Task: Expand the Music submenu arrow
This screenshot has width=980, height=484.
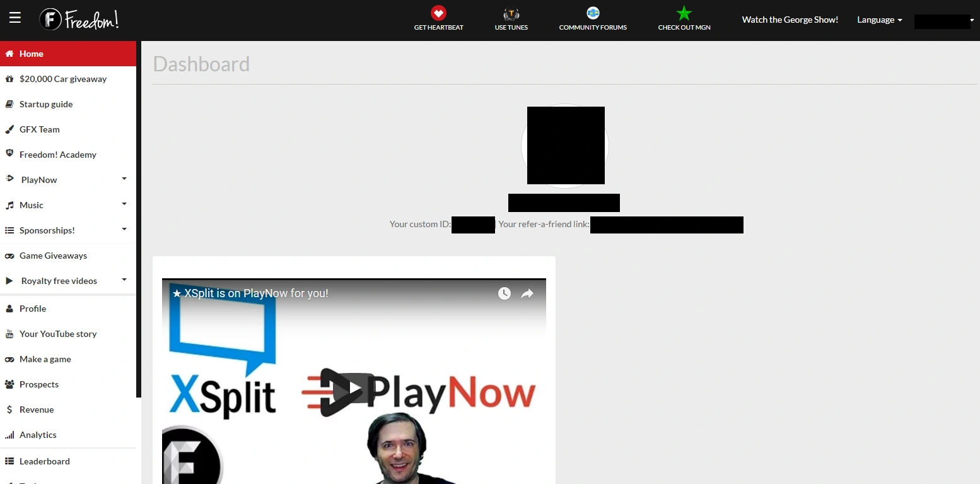Action: pos(124,204)
